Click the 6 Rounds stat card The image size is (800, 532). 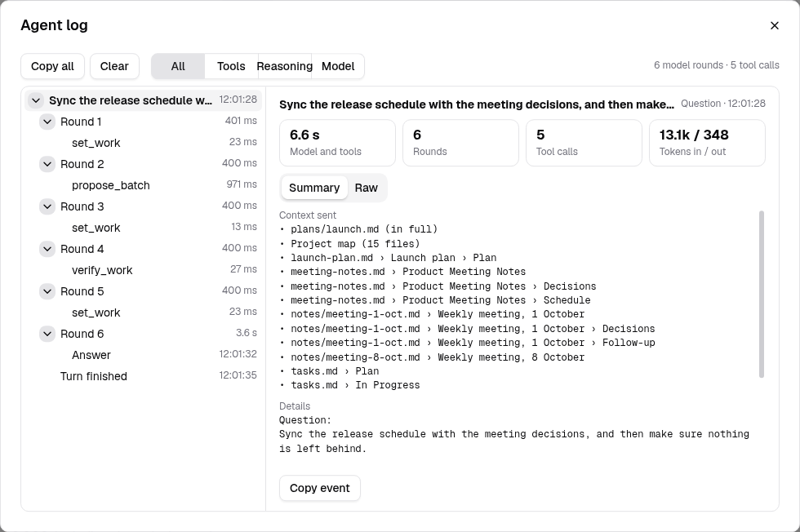click(x=460, y=143)
